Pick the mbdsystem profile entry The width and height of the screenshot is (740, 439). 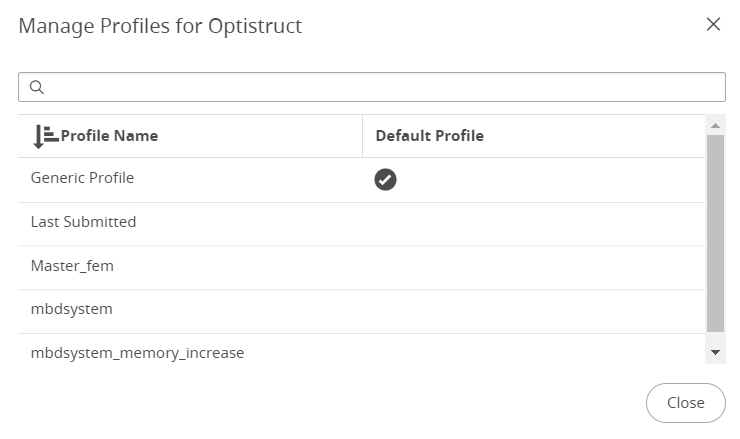(x=72, y=310)
